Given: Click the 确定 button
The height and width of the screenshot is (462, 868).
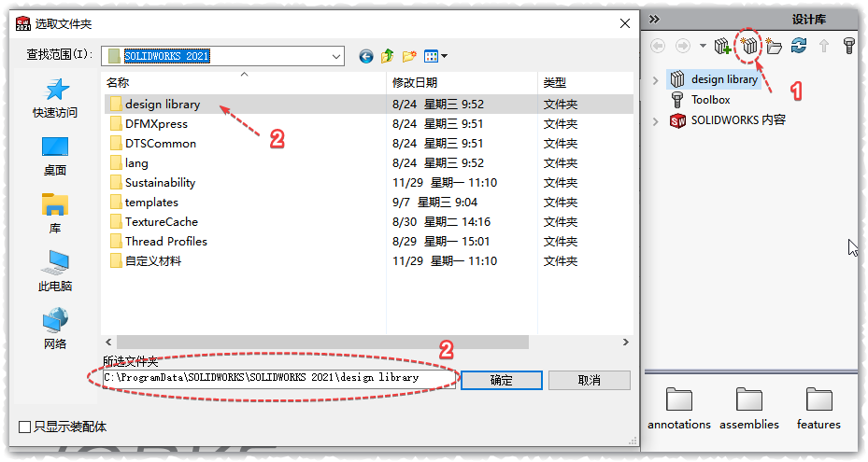Looking at the screenshot, I should pos(502,380).
